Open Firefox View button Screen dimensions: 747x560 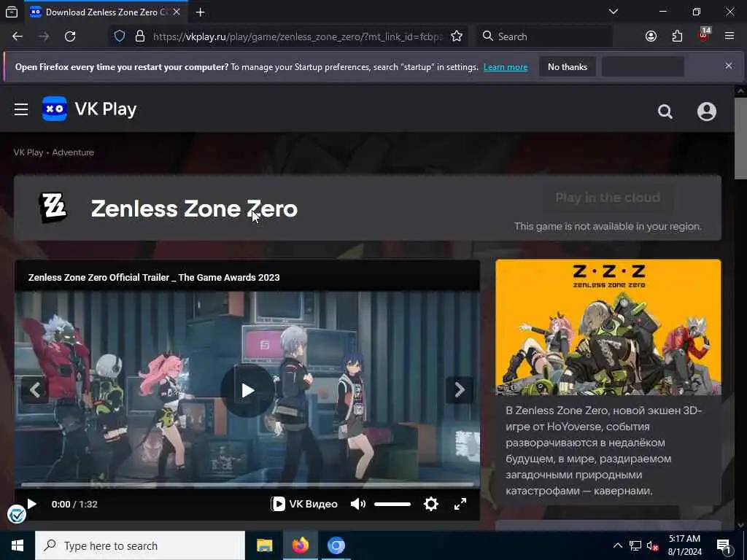tap(12, 12)
